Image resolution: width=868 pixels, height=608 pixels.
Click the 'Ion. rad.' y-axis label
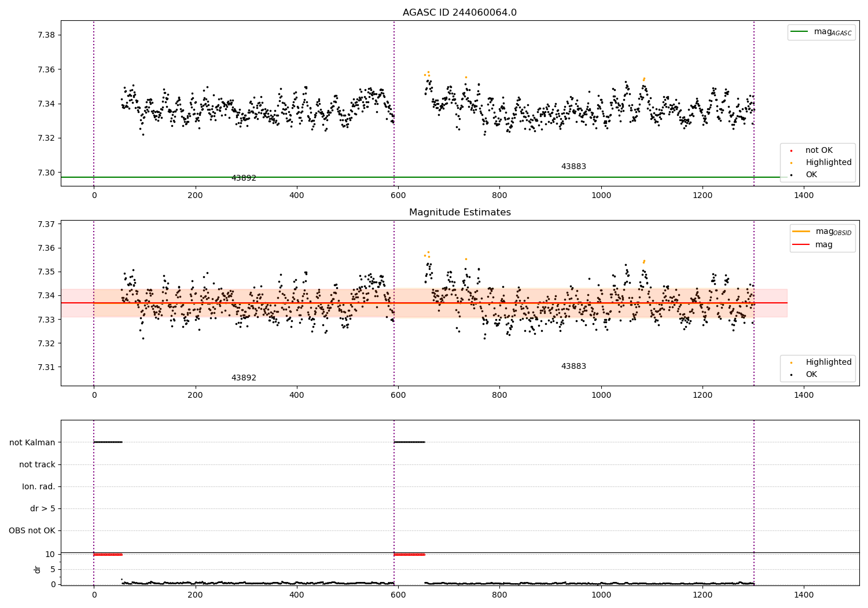click(x=39, y=487)
